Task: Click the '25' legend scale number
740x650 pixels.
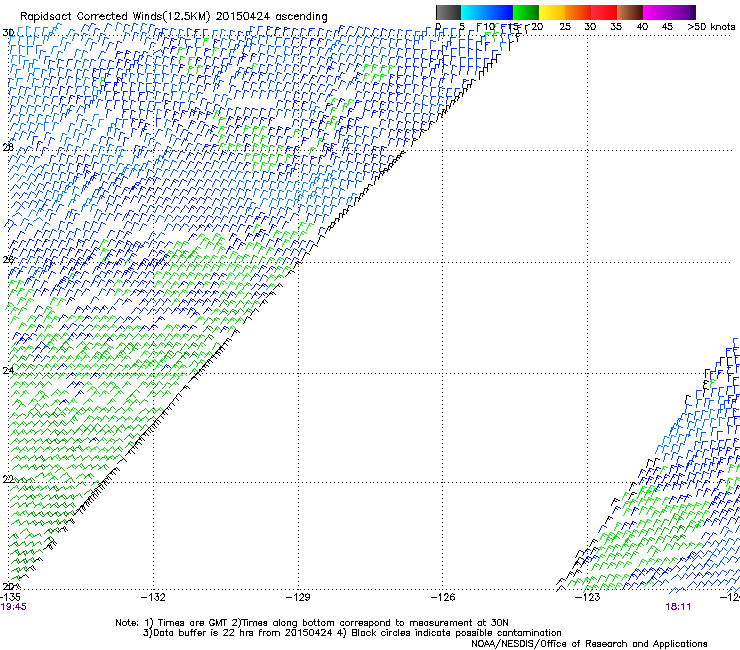Action: coord(565,27)
